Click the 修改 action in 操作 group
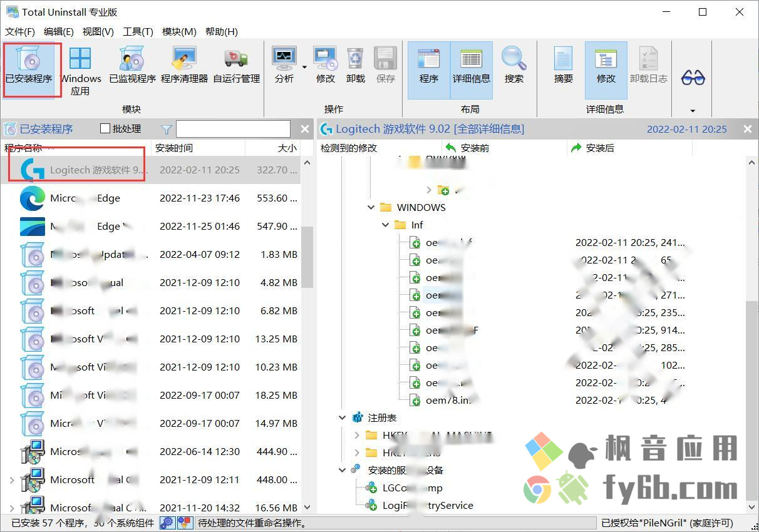This screenshot has height=532, width=759. point(326,66)
